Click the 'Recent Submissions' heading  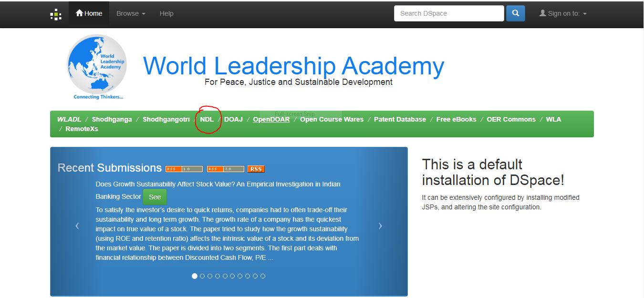tap(110, 168)
